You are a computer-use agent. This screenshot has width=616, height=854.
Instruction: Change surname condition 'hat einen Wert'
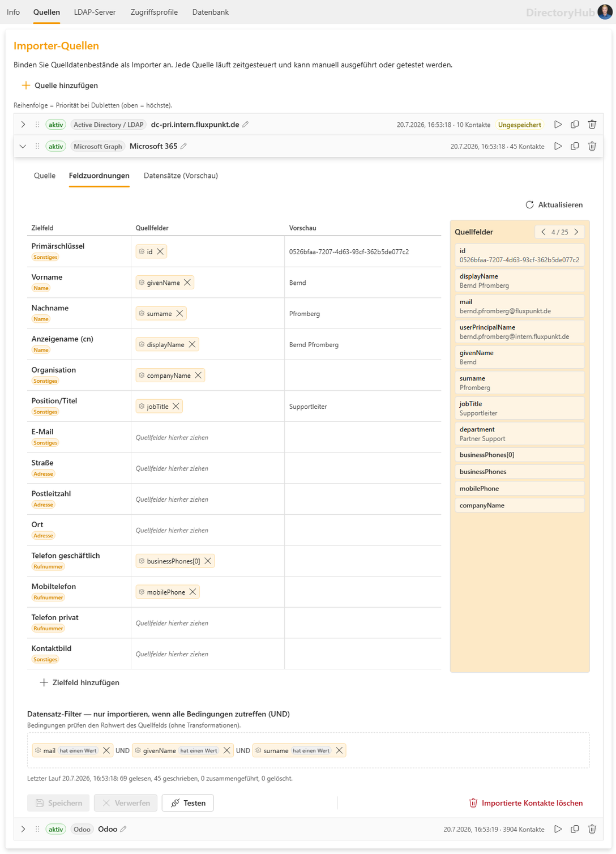tap(311, 750)
